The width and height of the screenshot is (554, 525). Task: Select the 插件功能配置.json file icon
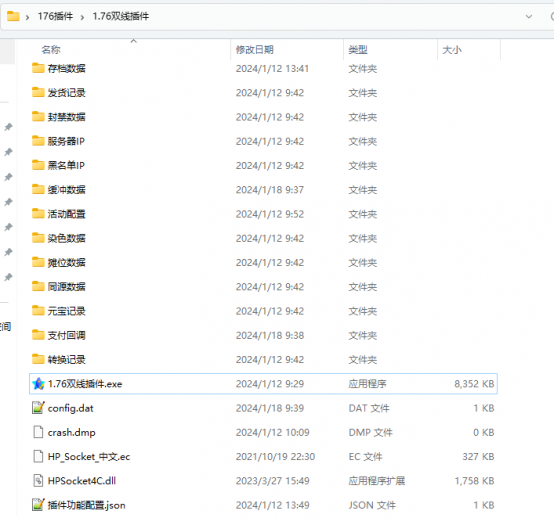[x=38, y=505]
